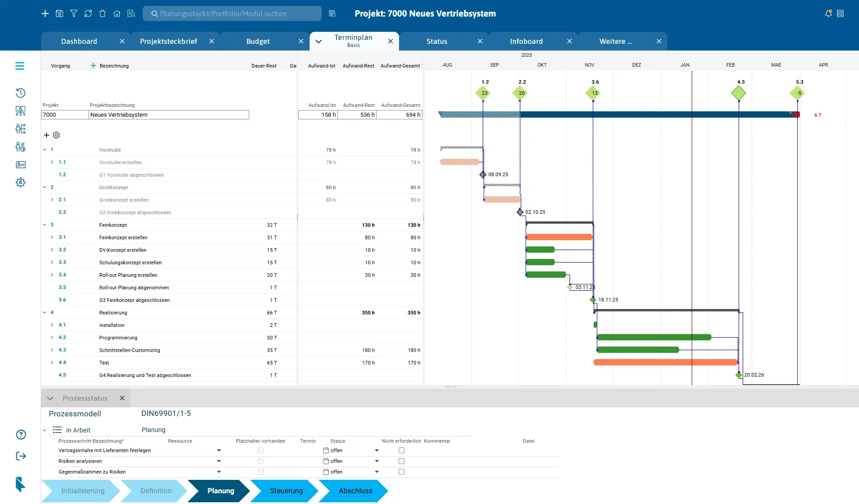Open the hamburger menu in left sidebar
Screen dimensions: 859x504
coord(20,66)
